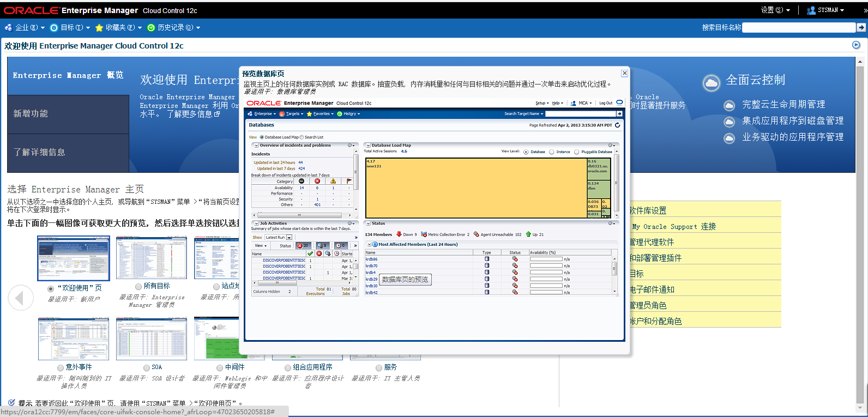The image size is (868, 417).
Task: Click the 了解更多信息 link
Action: [194, 114]
